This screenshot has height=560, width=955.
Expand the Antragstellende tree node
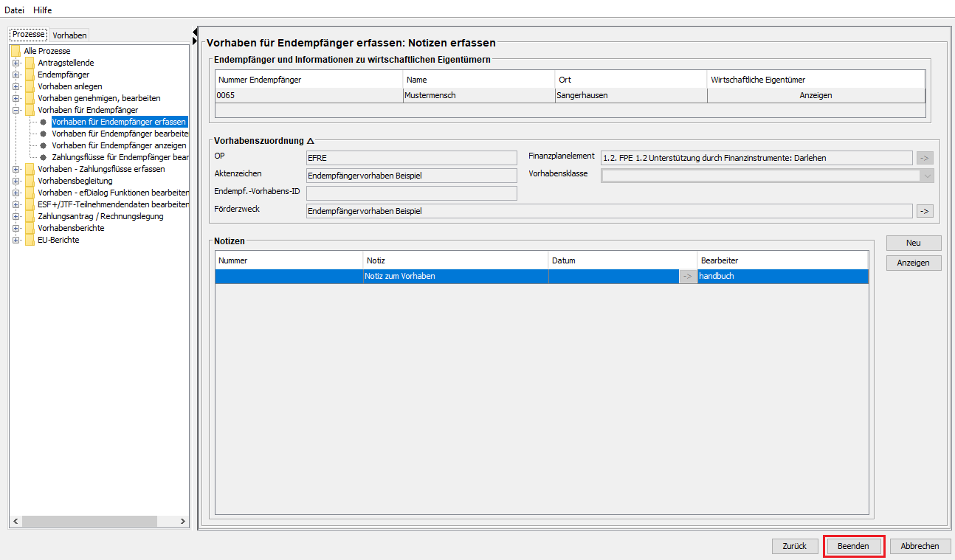coord(15,63)
